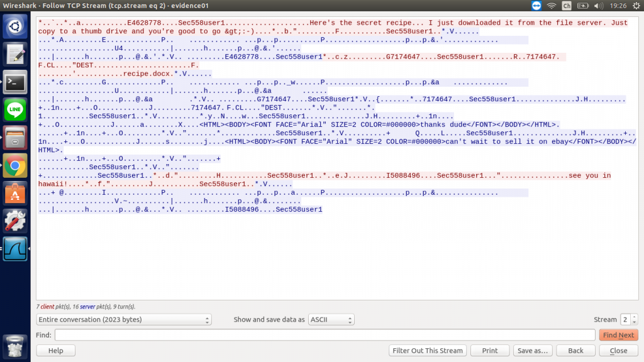Select the Wireshark shark-fin dock icon
The width and height of the screenshot is (644, 362).
[15, 249]
